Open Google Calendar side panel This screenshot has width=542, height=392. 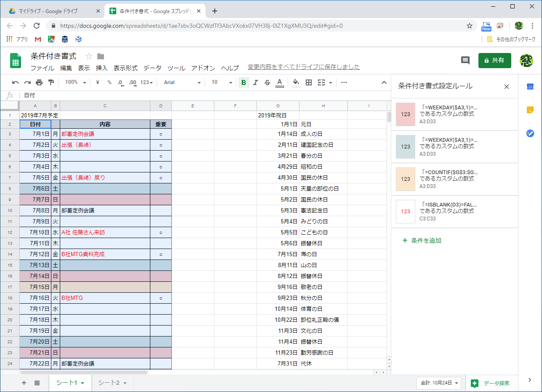click(x=530, y=86)
